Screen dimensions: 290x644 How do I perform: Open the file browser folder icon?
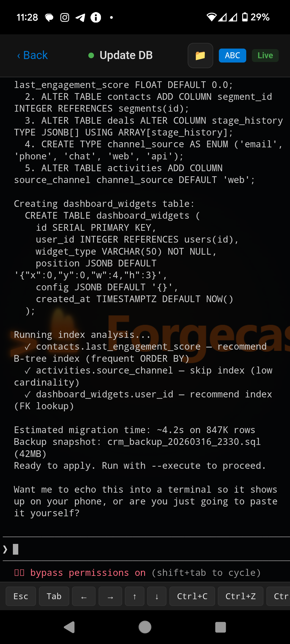(200, 55)
